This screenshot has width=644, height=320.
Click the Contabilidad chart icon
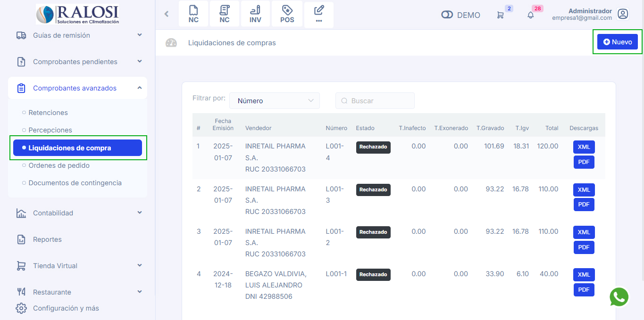(21, 213)
